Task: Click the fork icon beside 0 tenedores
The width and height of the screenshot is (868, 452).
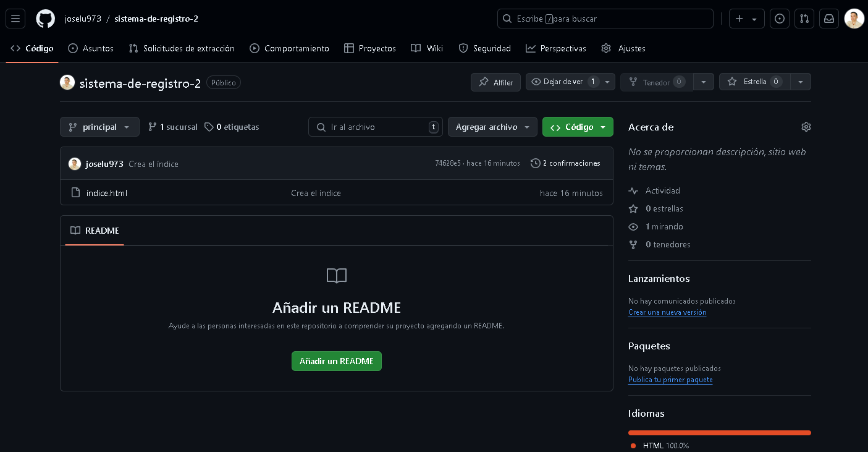Action: (x=633, y=244)
